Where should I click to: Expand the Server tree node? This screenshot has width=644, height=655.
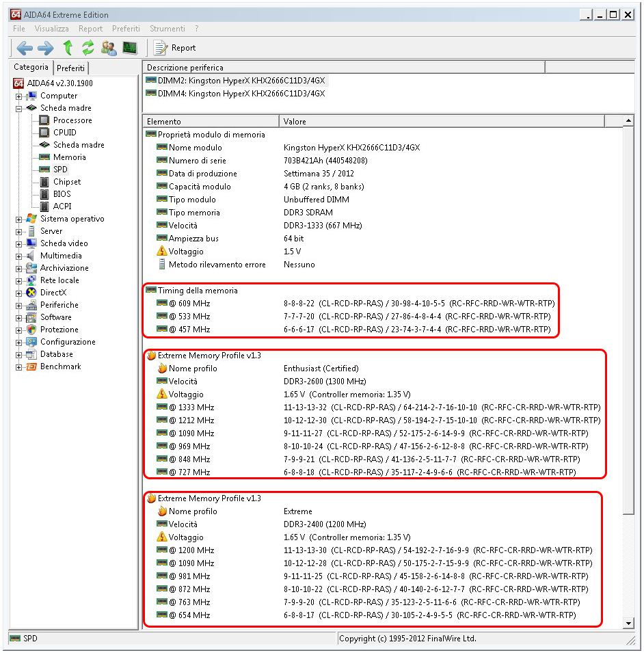[18, 232]
